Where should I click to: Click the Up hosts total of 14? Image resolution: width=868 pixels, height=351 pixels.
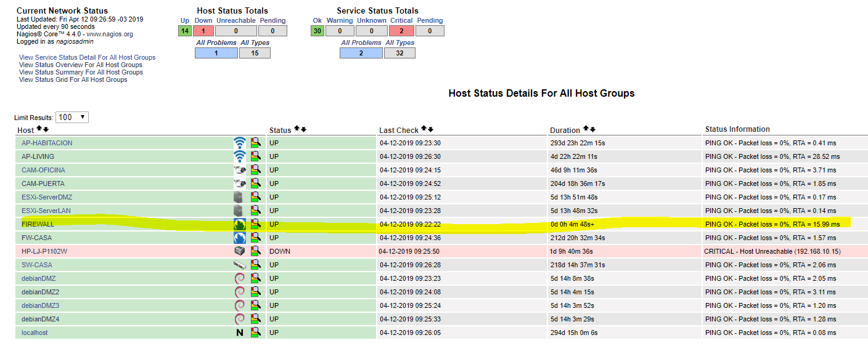(x=185, y=31)
